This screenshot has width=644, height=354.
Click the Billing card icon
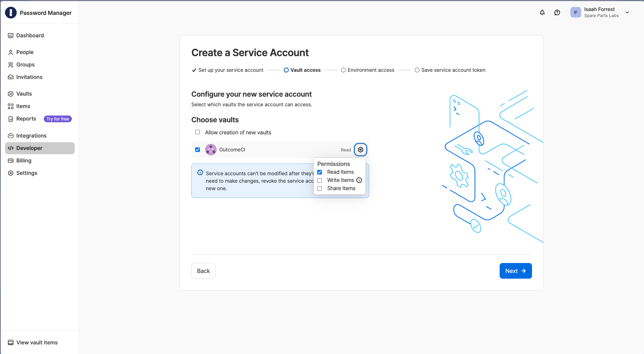point(11,161)
